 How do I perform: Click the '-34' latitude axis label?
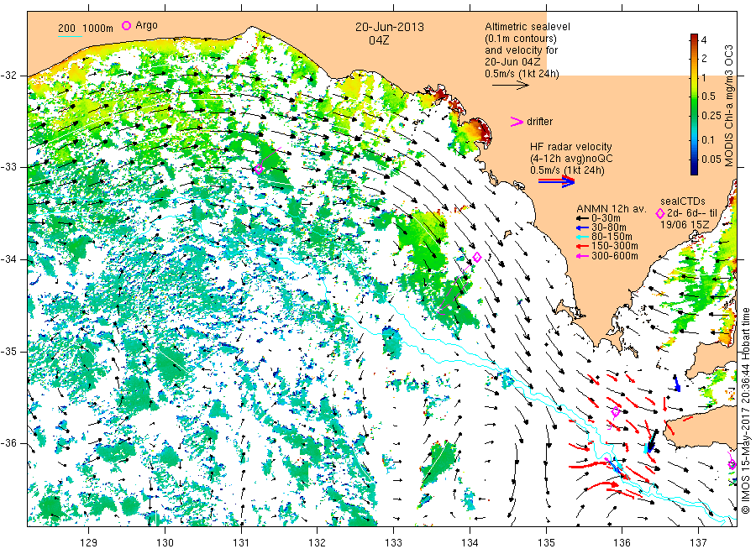[8, 259]
